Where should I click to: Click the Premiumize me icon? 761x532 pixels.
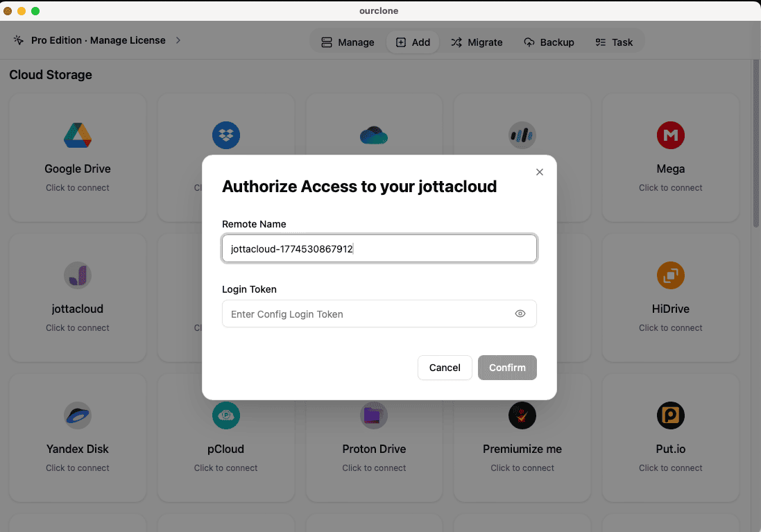pos(522,415)
